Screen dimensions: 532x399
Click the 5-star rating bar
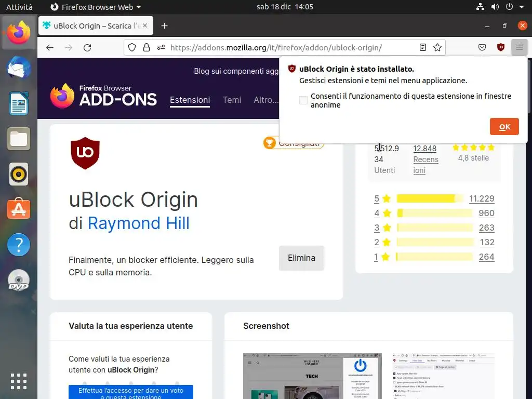coord(430,198)
